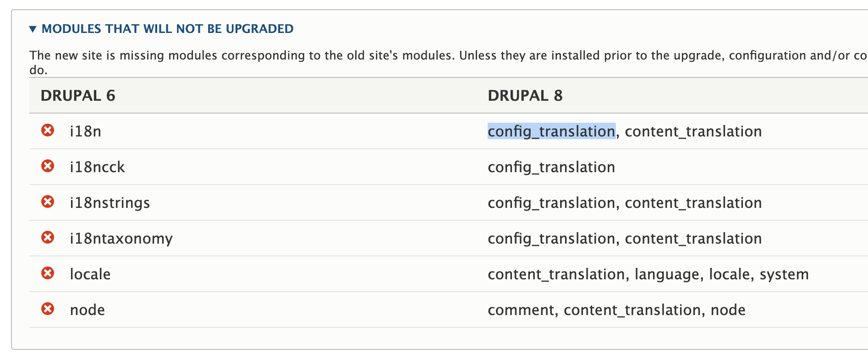Click the red error icon beside locale
The height and width of the screenshot is (359, 868).
[x=48, y=273]
